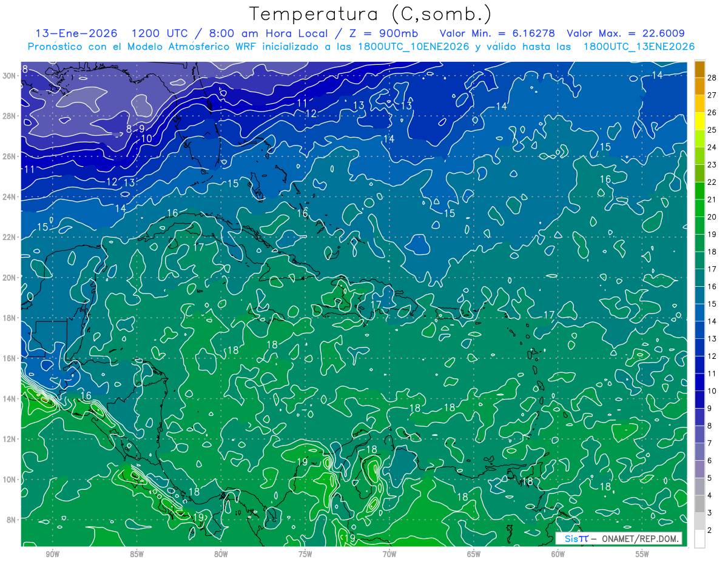Click the 55W longitude axis label
The width and height of the screenshot is (728, 562).
point(642,554)
